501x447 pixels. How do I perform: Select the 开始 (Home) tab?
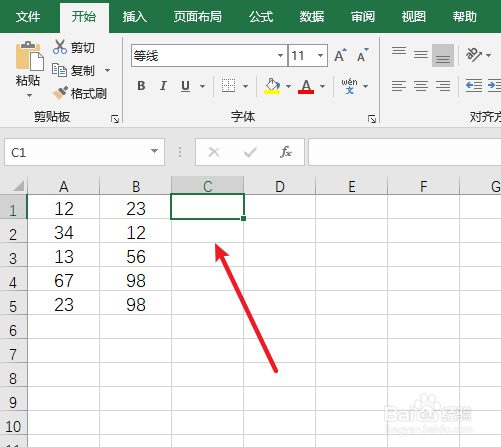84,17
